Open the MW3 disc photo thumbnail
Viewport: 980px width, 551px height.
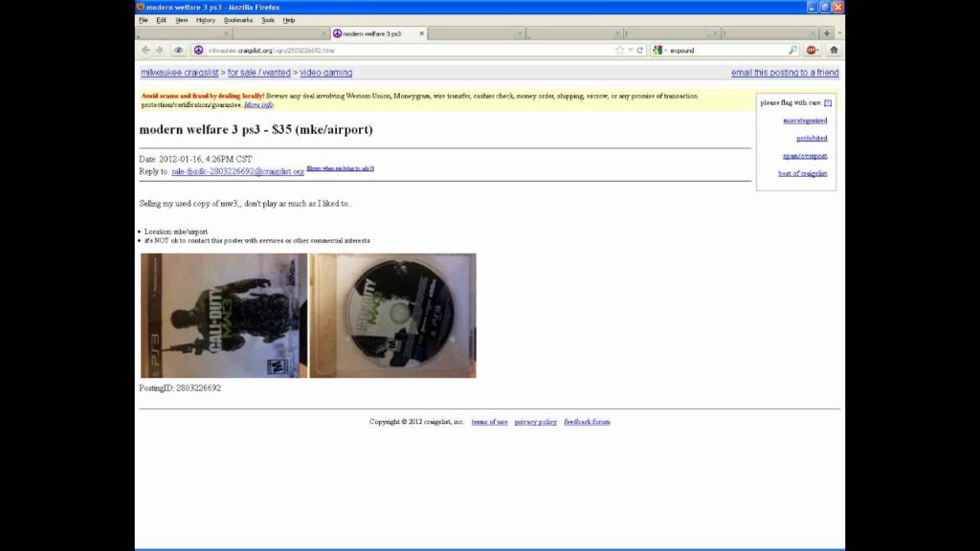pyautogui.click(x=392, y=316)
